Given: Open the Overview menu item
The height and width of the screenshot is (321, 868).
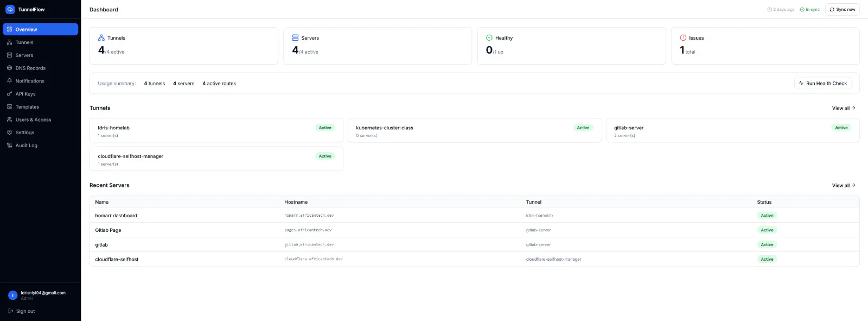Looking at the screenshot, I should click(x=40, y=29).
